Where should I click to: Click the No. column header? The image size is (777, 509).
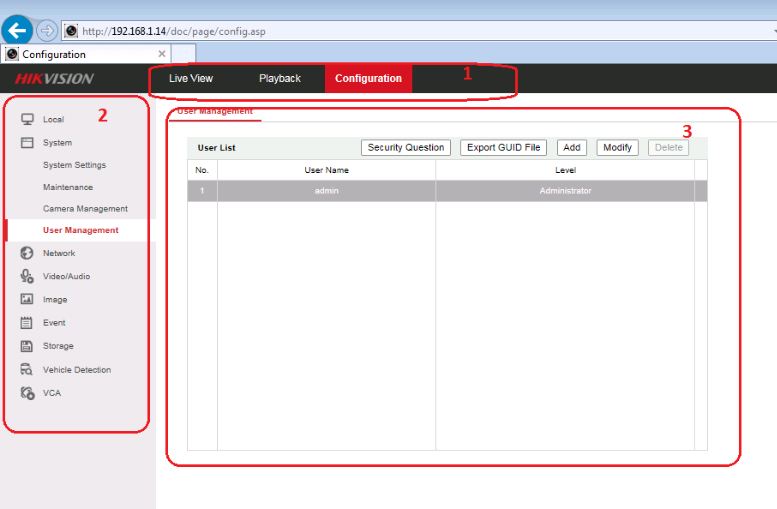202,170
